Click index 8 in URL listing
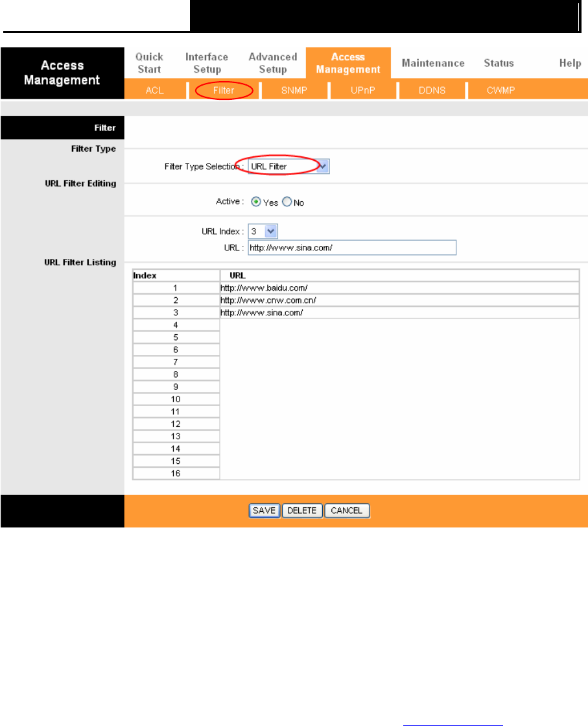The image size is (588, 726). click(176, 374)
